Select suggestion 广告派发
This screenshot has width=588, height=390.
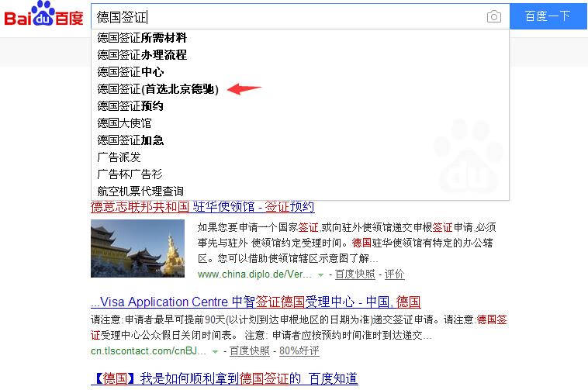pos(299,157)
